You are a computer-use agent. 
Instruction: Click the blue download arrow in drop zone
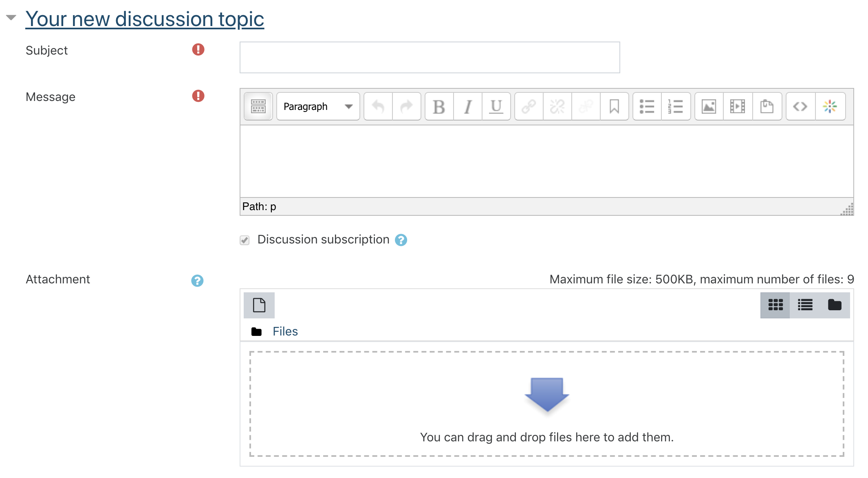pos(547,395)
